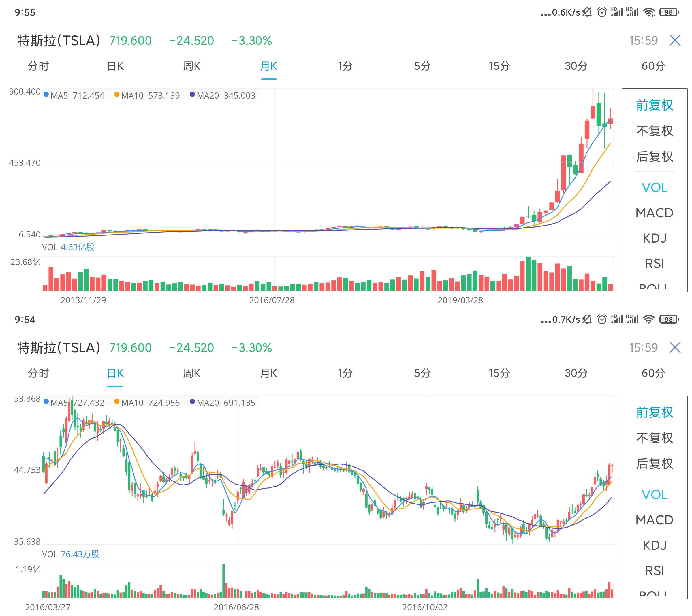The height and width of the screenshot is (616, 692).
Task: Tap the blue MA5 legend dot in top chart
Action: click(x=46, y=95)
